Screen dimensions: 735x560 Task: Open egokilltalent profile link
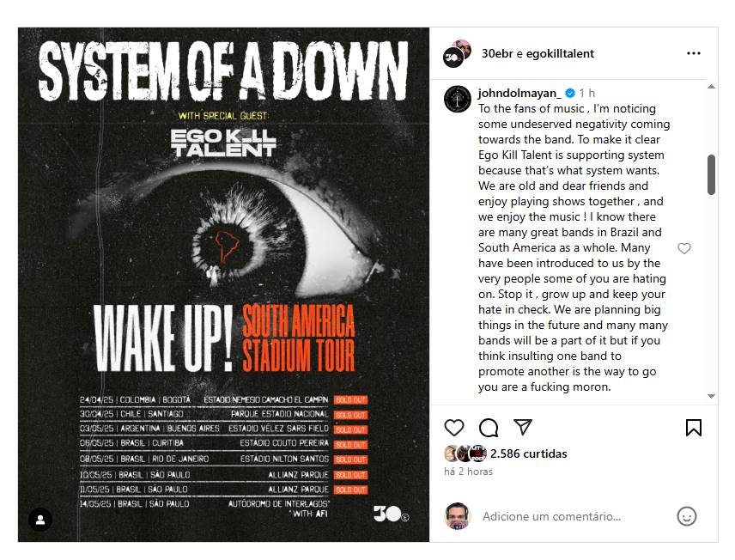(562, 53)
